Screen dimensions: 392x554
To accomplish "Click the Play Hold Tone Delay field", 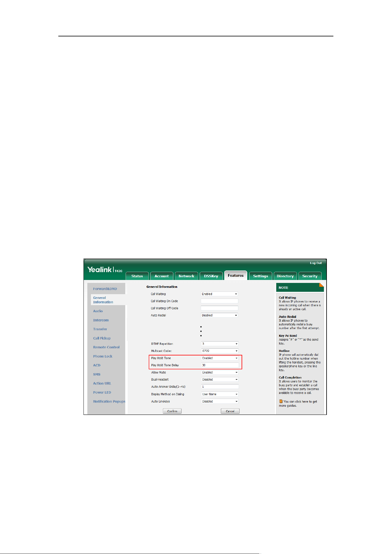I will (x=220, y=365).
